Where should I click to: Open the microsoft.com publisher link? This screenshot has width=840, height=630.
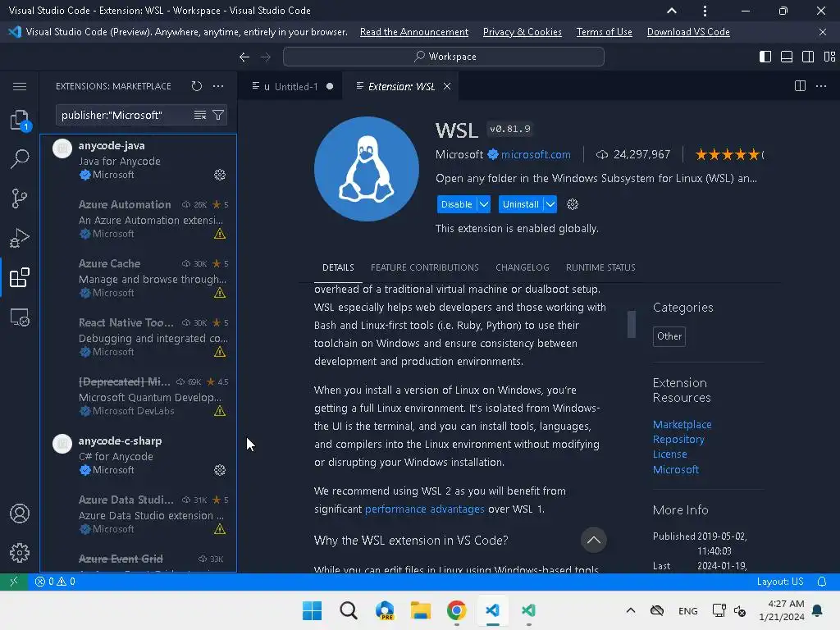point(536,155)
